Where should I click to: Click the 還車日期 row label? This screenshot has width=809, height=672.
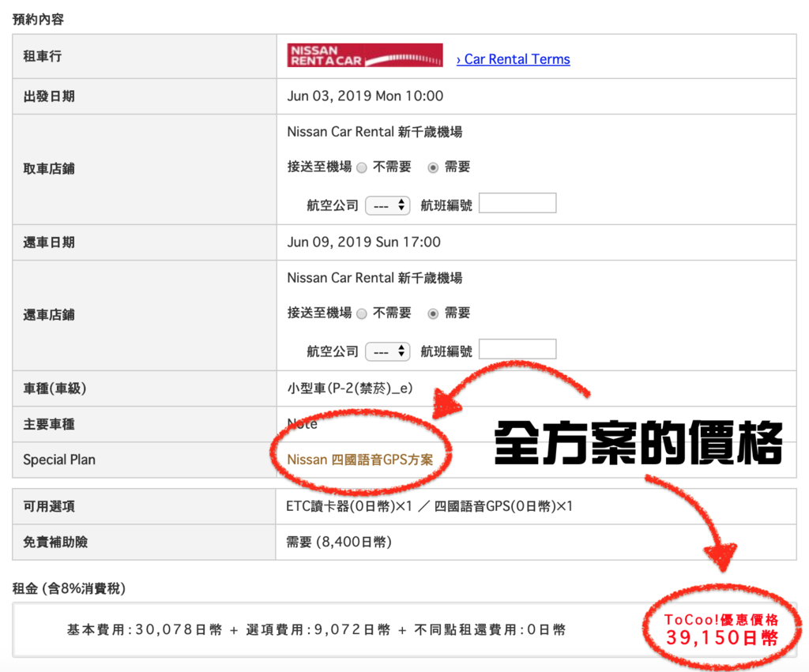tap(49, 242)
